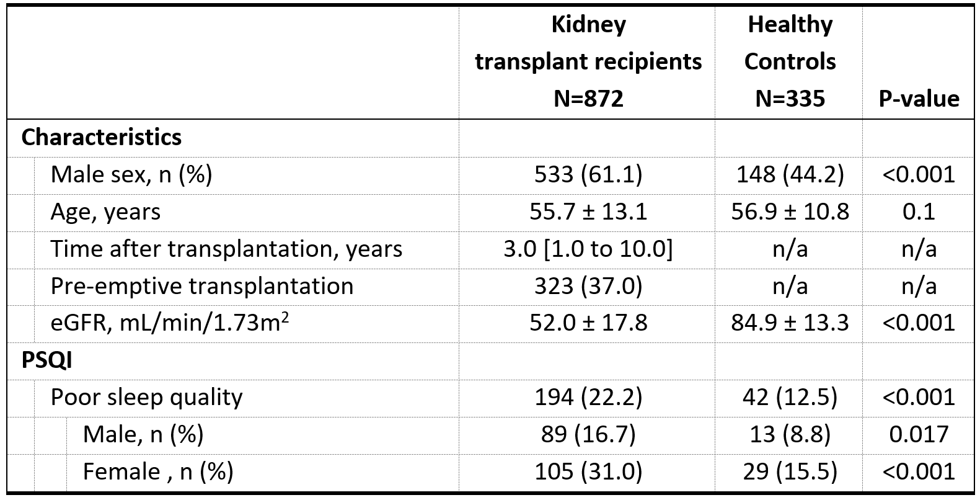This screenshot has height=500, width=980.
Task: Click the "56.9 ± 10.8" age cell
Action: [790, 212]
